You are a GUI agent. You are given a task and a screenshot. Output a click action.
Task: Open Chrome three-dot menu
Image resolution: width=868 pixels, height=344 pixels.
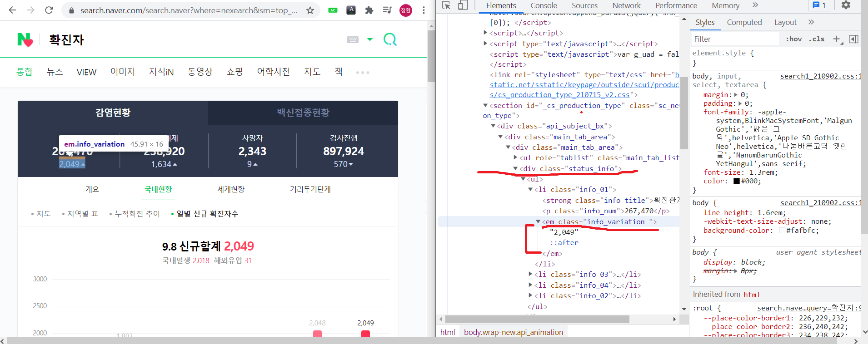[424, 10]
